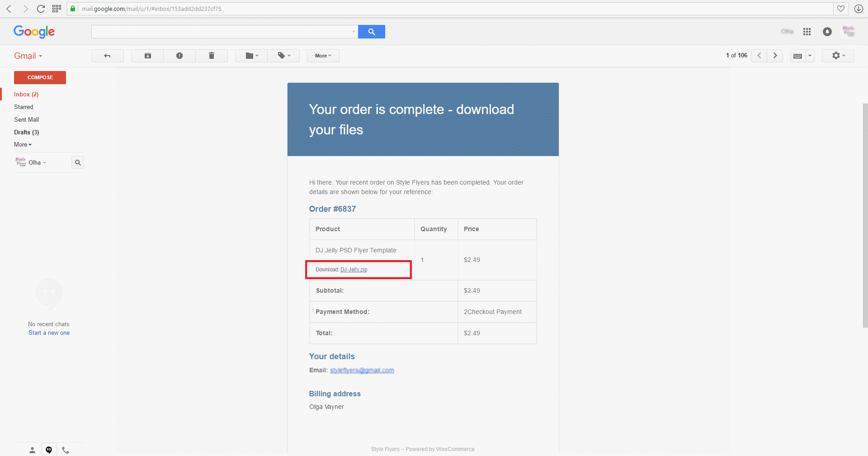The height and width of the screenshot is (456, 868).
Task: Open the Hangouts conversations icon at bottom
Action: tap(49, 450)
